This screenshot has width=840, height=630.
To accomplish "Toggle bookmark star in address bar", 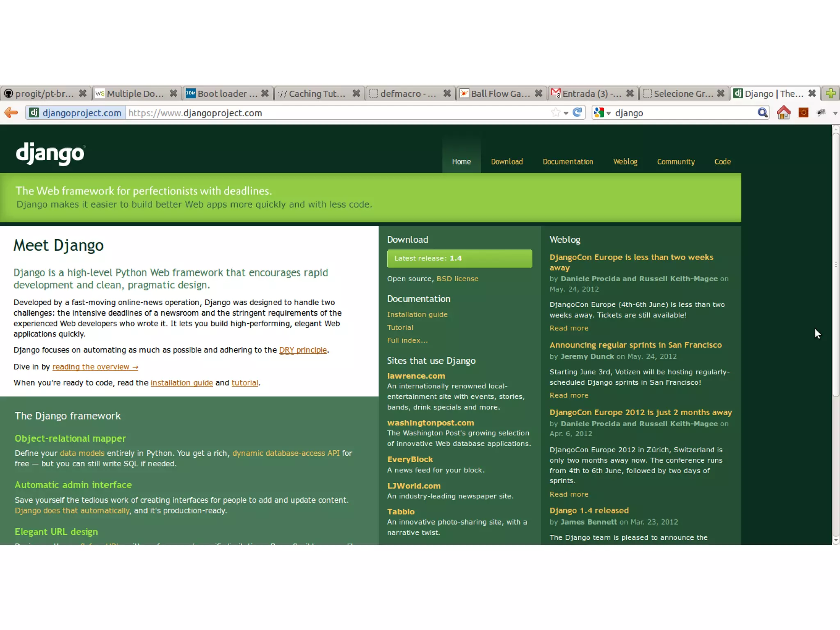I will point(555,112).
